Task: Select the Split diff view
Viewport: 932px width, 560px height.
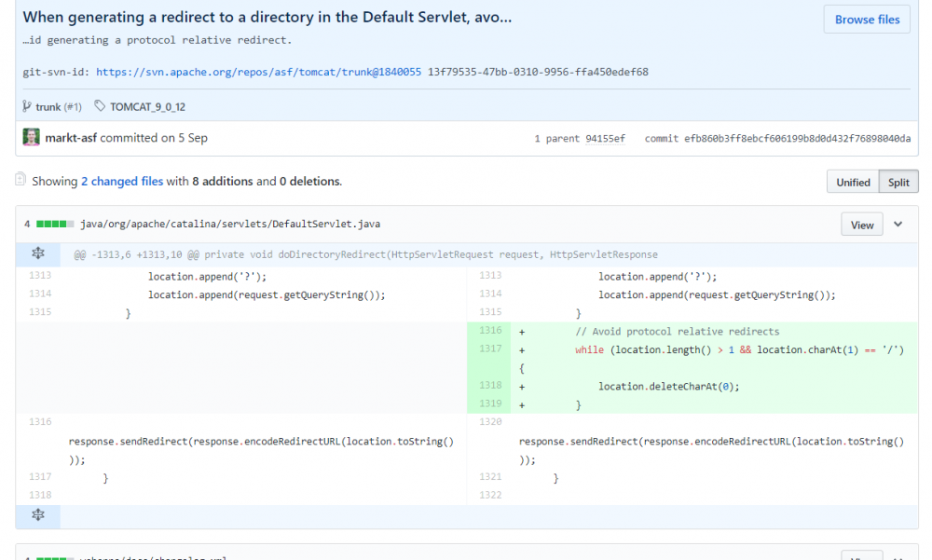Action: point(898,183)
